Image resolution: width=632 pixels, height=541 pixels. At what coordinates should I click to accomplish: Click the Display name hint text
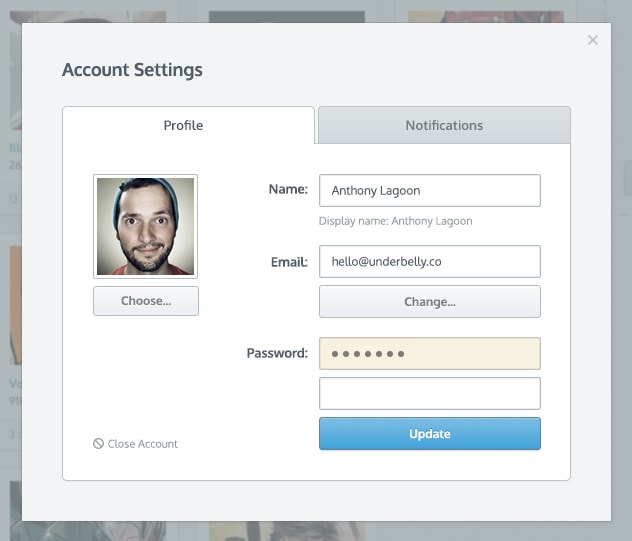(395, 221)
